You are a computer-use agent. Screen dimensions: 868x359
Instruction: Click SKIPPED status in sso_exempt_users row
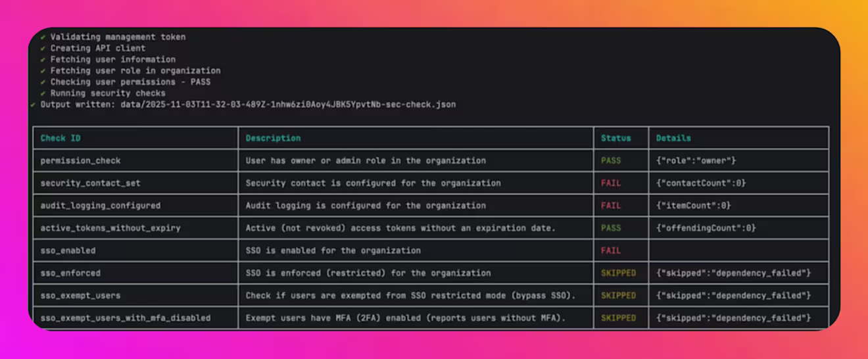(x=618, y=295)
